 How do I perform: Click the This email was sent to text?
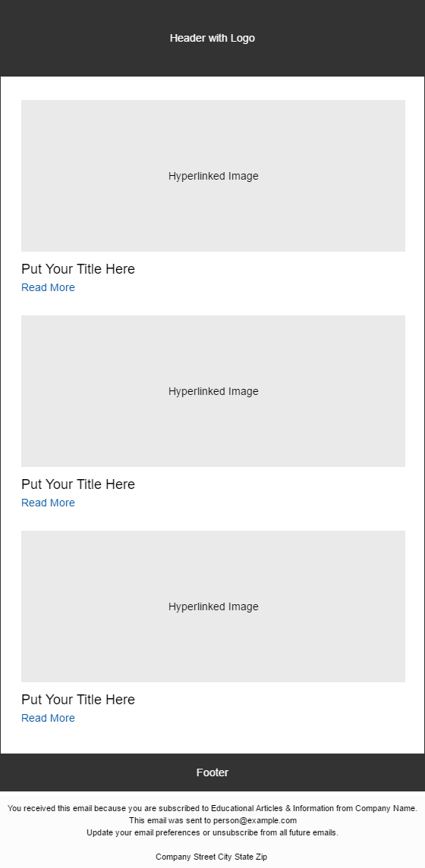coord(170,820)
